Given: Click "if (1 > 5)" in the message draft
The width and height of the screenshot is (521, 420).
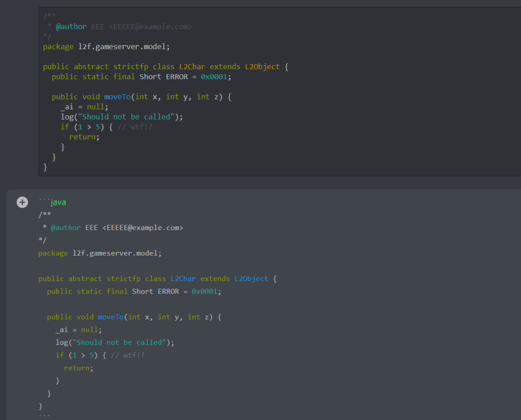Looking at the screenshot, I should (76, 356).
